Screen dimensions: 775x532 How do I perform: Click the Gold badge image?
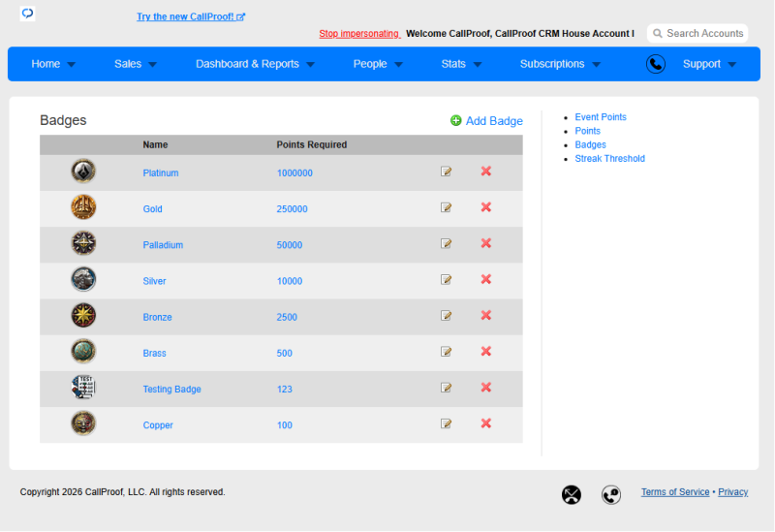pyautogui.click(x=83, y=207)
